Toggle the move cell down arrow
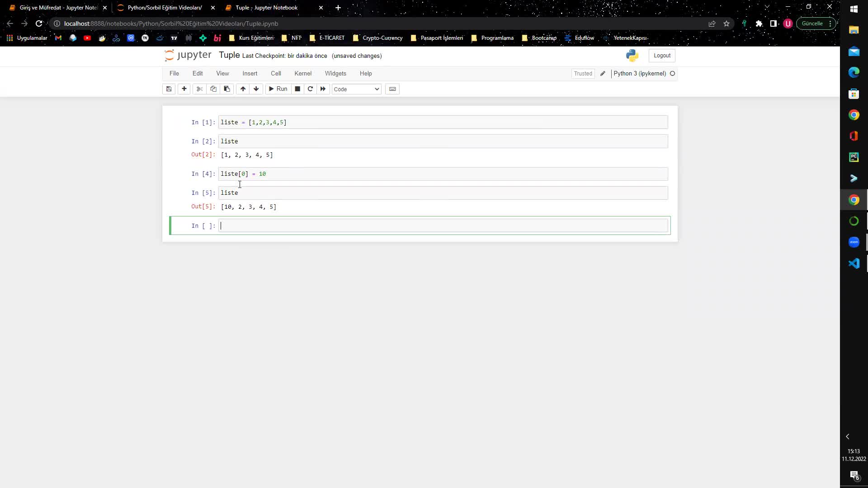Viewport: 868px width, 488px height. point(256,88)
